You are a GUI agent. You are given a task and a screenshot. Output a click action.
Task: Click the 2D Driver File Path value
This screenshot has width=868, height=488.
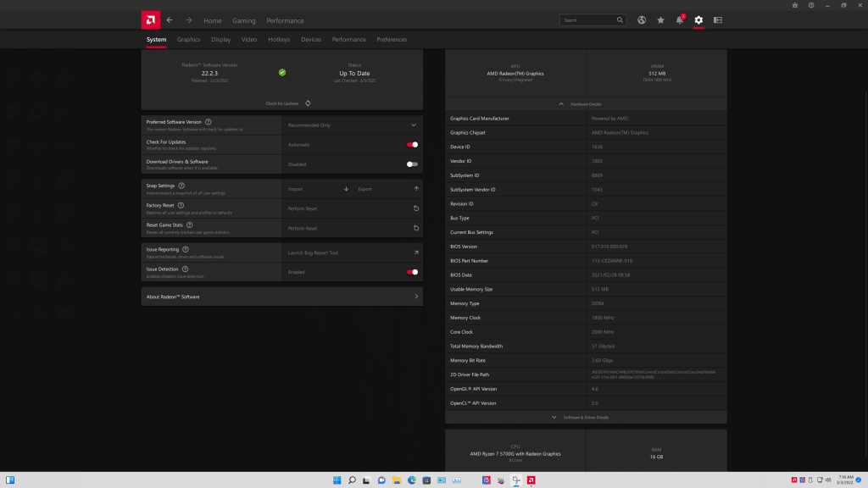(654, 374)
